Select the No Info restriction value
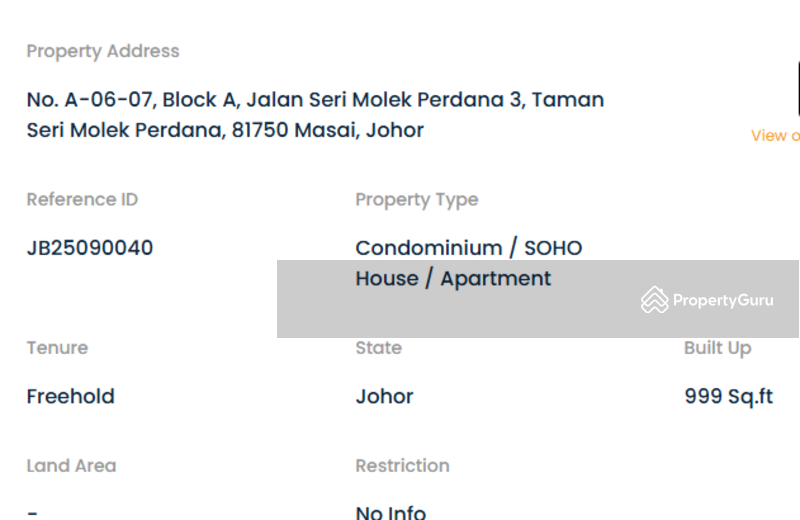The height and width of the screenshot is (520, 800). point(391,512)
